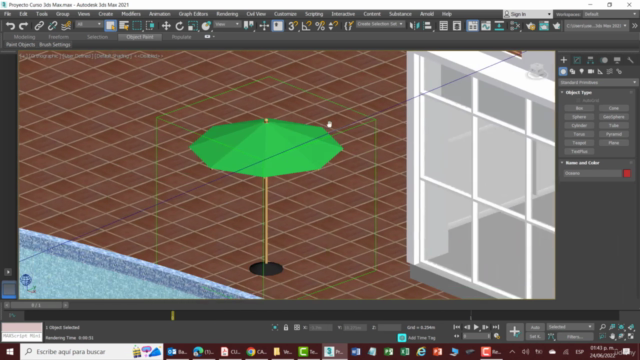Toggle the Selection Lock padlock icon
This screenshot has height=360, width=640.
tap(286, 327)
